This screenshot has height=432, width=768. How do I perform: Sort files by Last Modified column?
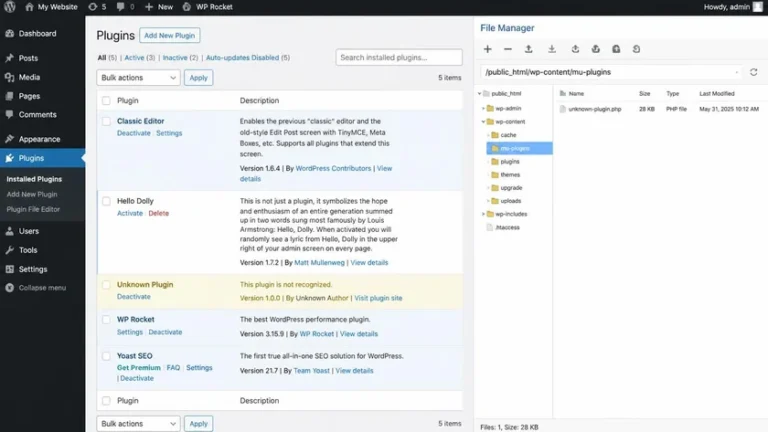click(717, 94)
